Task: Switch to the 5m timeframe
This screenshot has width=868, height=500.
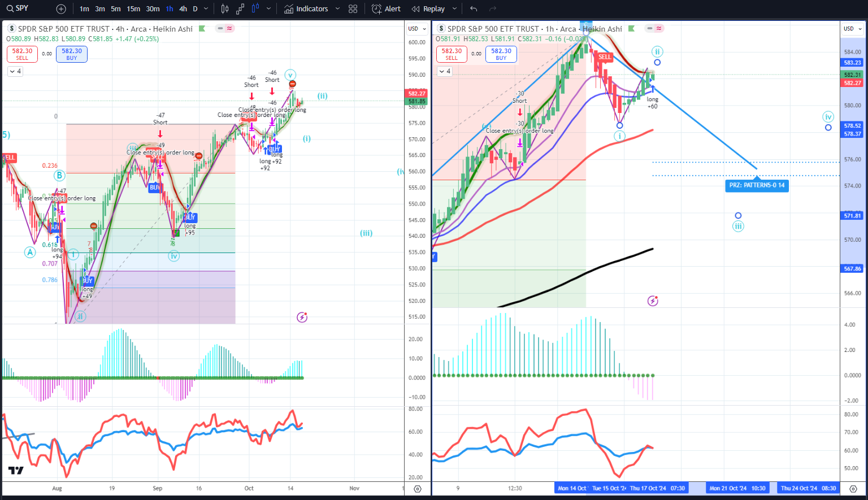Action: pos(116,9)
